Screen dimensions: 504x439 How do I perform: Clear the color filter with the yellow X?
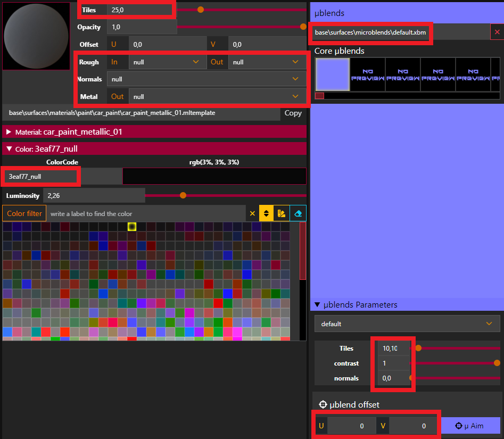(252, 213)
